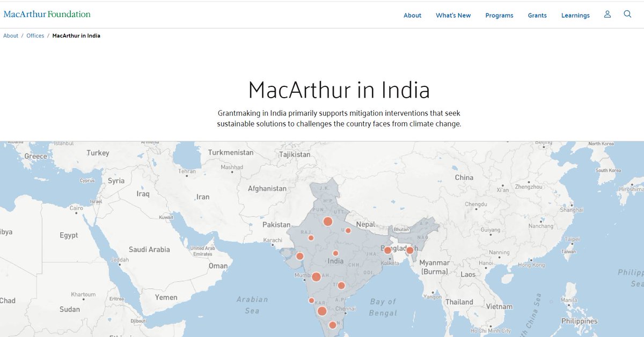Click the map marker near Mumbai

pos(316,276)
